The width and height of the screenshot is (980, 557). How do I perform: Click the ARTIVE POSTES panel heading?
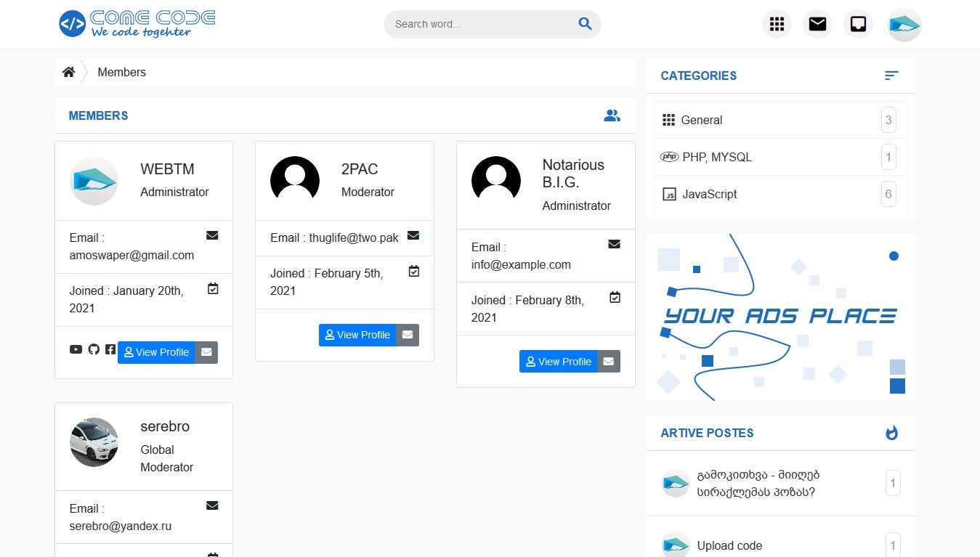[707, 433]
